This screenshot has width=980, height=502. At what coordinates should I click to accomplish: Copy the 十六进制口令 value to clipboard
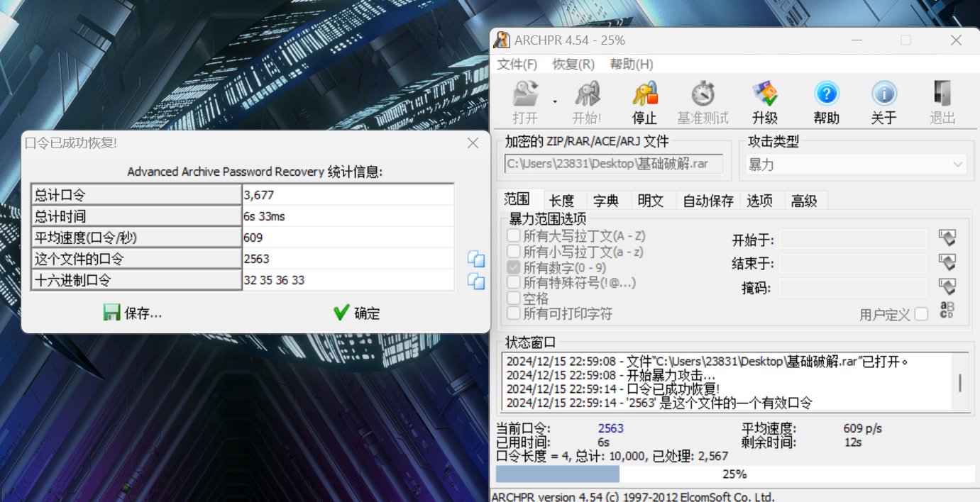[x=475, y=281]
